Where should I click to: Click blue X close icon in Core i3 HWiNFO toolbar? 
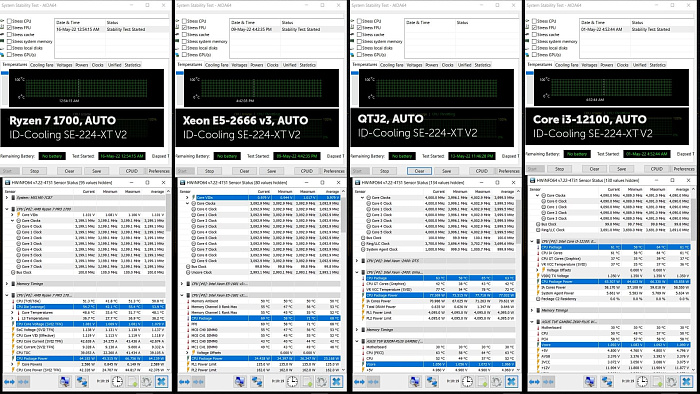(x=687, y=382)
